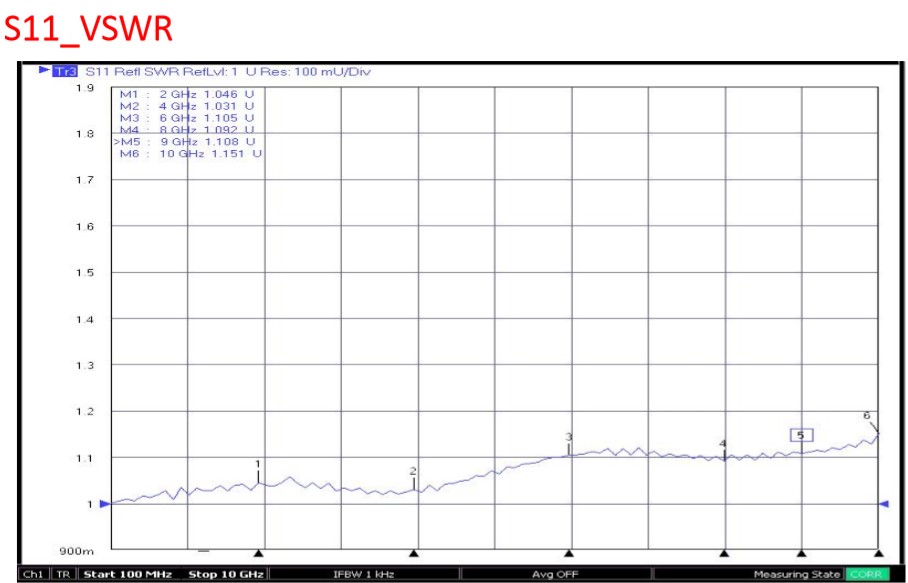908x583 pixels.
Task: Click the left reference level triangle
Action: pos(105,504)
